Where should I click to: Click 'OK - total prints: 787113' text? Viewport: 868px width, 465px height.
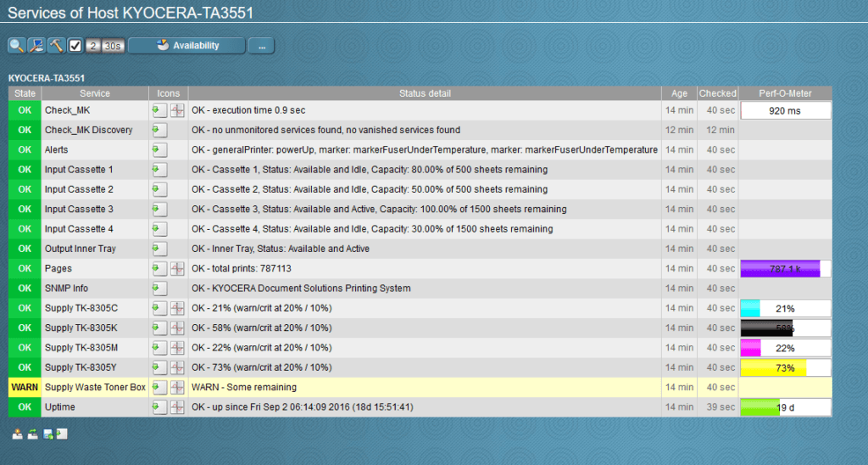(x=242, y=268)
